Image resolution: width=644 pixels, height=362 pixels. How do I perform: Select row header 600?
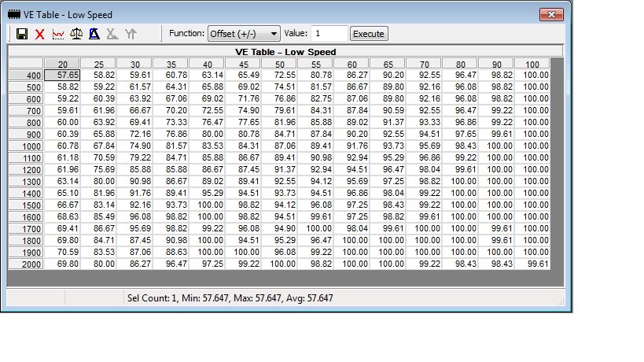click(25, 99)
